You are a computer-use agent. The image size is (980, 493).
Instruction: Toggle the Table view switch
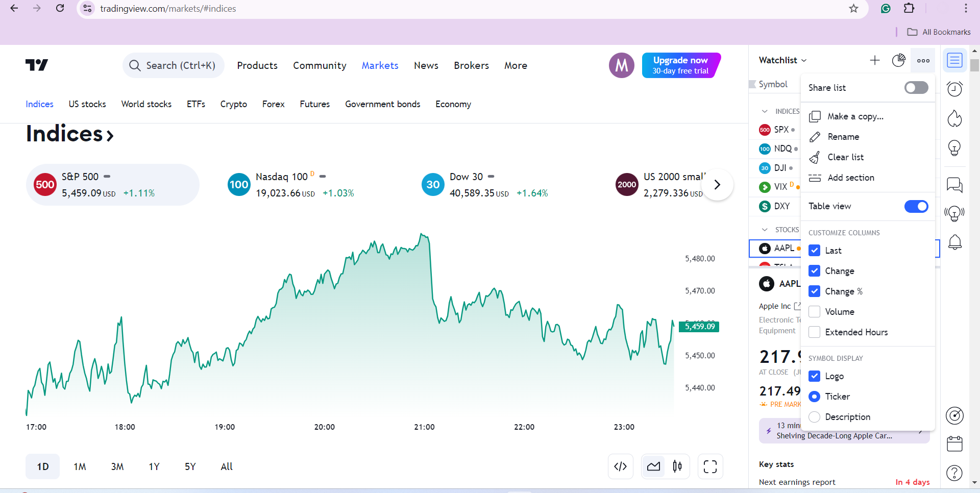tap(916, 206)
